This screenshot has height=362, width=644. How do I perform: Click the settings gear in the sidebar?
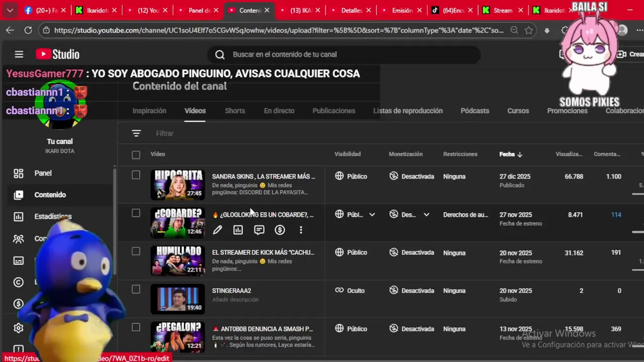pyautogui.click(x=19, y=328)
